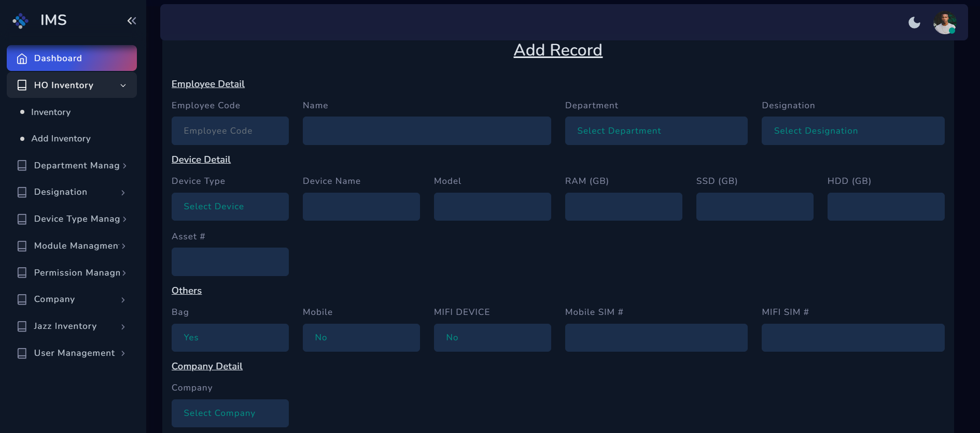The width and height of the screenshot is (980, 433).
Task: Open the Select Company dropdown
Action: pyautogui.click(x=230, y=413)
